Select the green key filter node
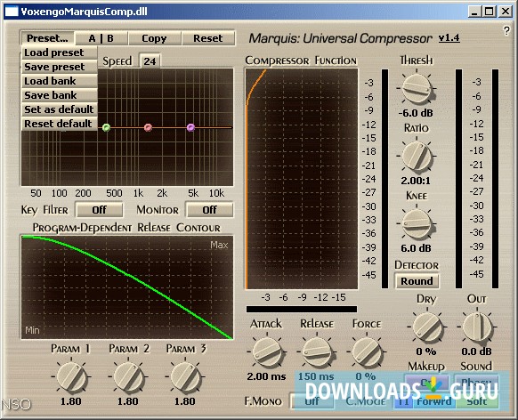Viewport: 518px width, 420px height. tap(106, 127)
